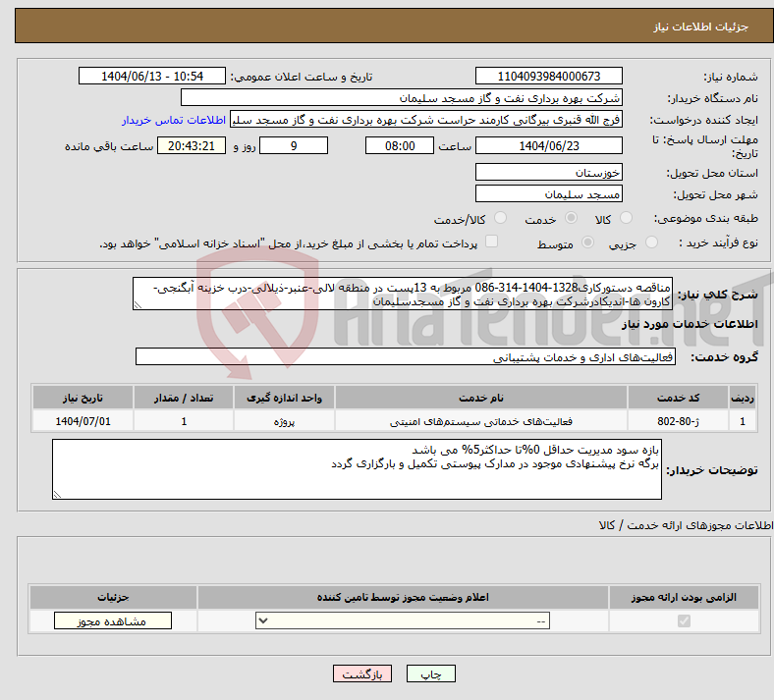The image size is (774, 700).
Task: Click the deadline date field 1404/06/23
Action: (x=548, y=146)
